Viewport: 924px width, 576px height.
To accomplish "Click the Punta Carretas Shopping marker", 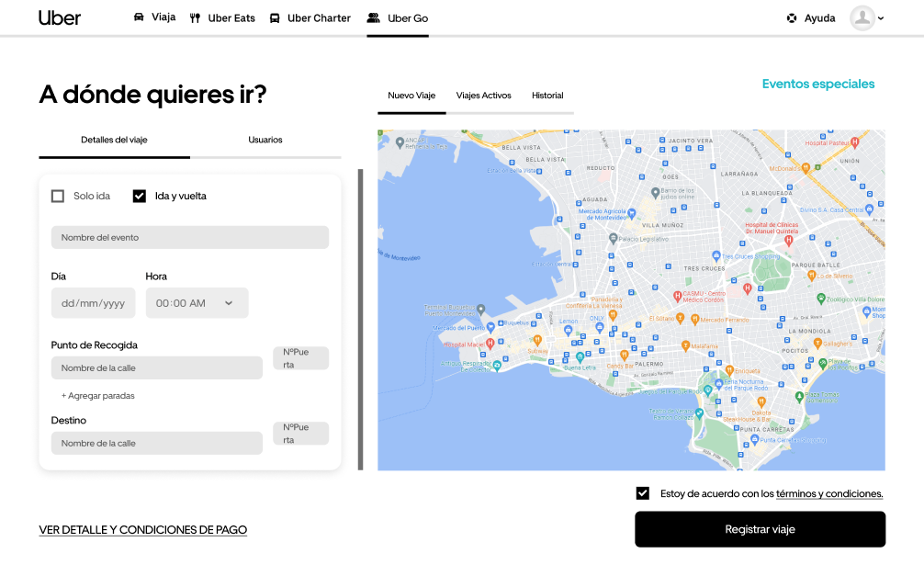I will pyautogui.click(x=754, y=440).
